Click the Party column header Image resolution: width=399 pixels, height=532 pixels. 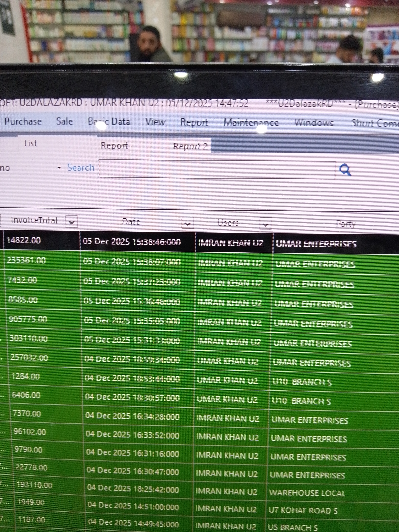(x=345, y=224)
